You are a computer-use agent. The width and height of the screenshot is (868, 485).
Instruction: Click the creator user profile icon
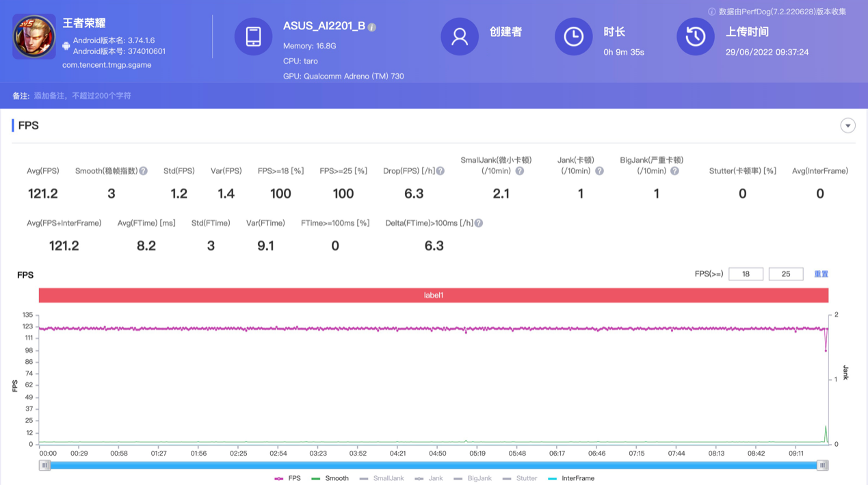[x=460, y=36]
